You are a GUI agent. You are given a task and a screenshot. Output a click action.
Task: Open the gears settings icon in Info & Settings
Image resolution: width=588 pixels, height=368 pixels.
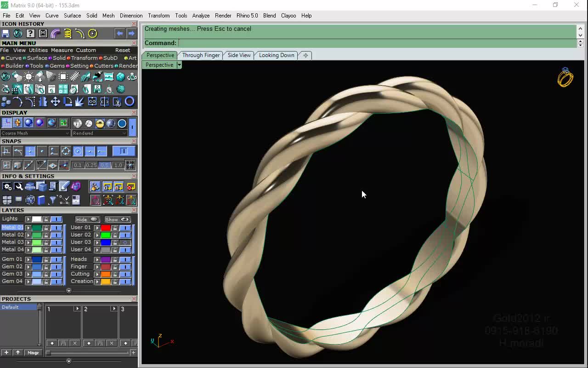[7, 186]
